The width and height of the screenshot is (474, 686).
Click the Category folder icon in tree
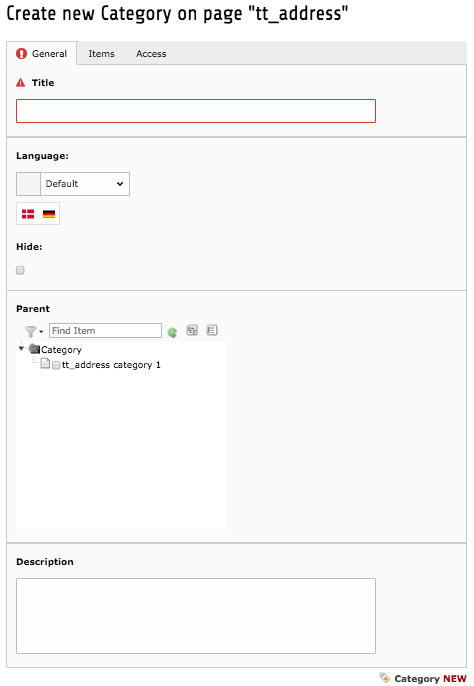34,349
